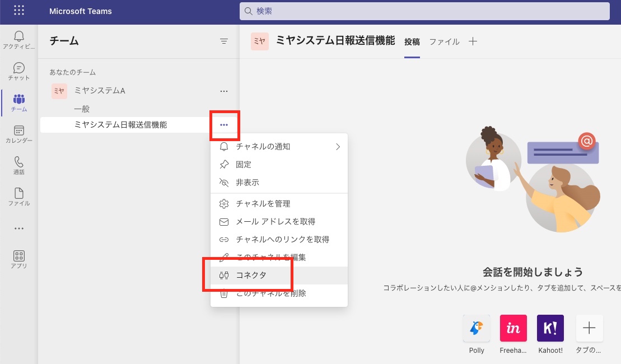Viewport: 621px width, 364px height.
Task: Choose 非表示 to hide the channel
Action: click(x=279, y=182)
